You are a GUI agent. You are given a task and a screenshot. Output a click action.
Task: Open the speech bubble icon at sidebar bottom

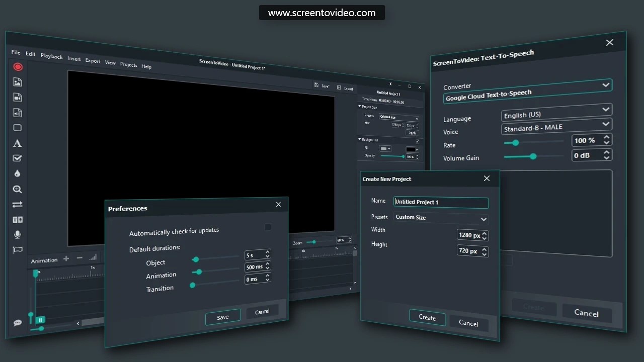18,323
